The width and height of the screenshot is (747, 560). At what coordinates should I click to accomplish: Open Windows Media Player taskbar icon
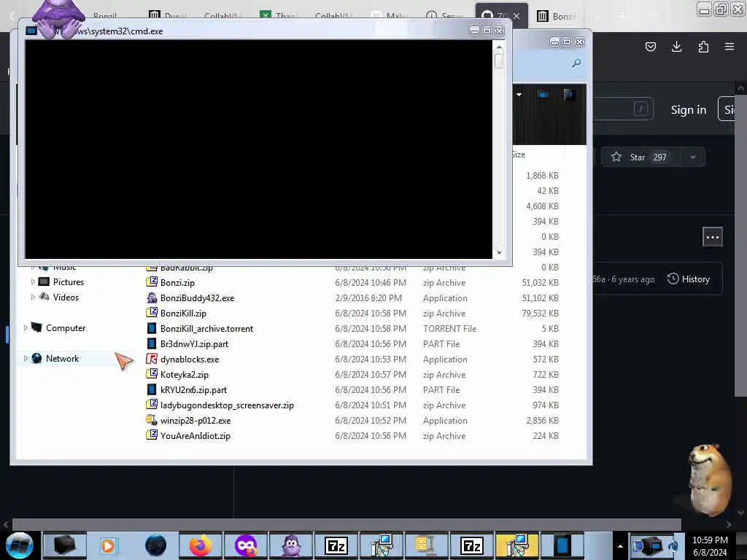(108, 545)
